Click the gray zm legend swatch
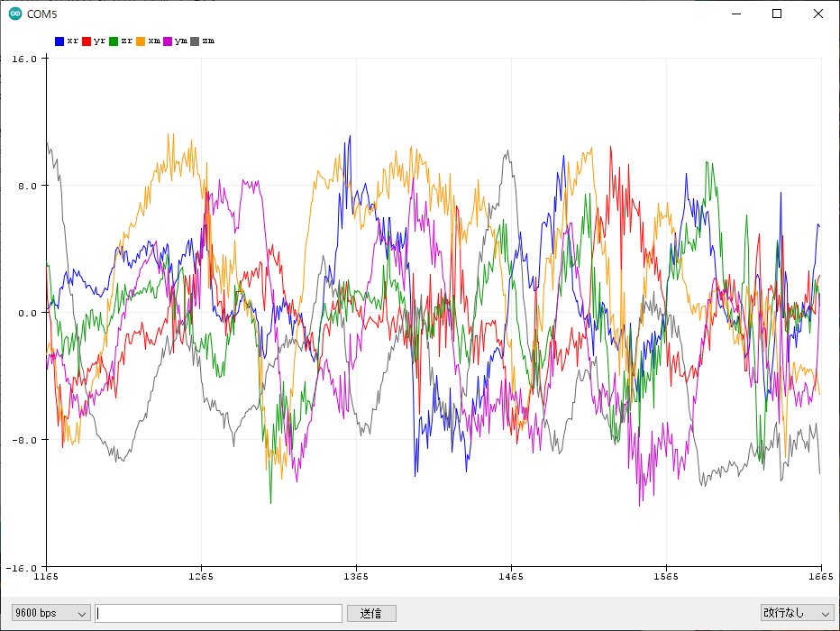 [x=195, y=41]
